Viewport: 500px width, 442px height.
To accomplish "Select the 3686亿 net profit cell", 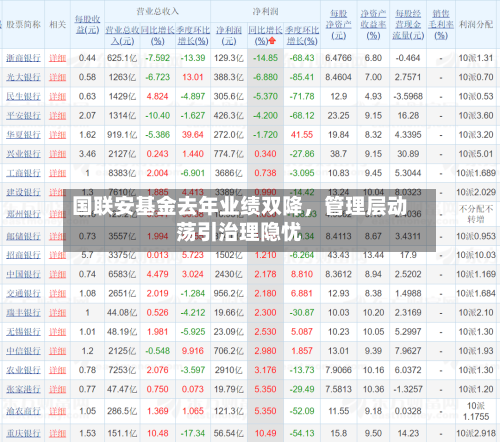I will pyautogui.click(x=229, y=173).
